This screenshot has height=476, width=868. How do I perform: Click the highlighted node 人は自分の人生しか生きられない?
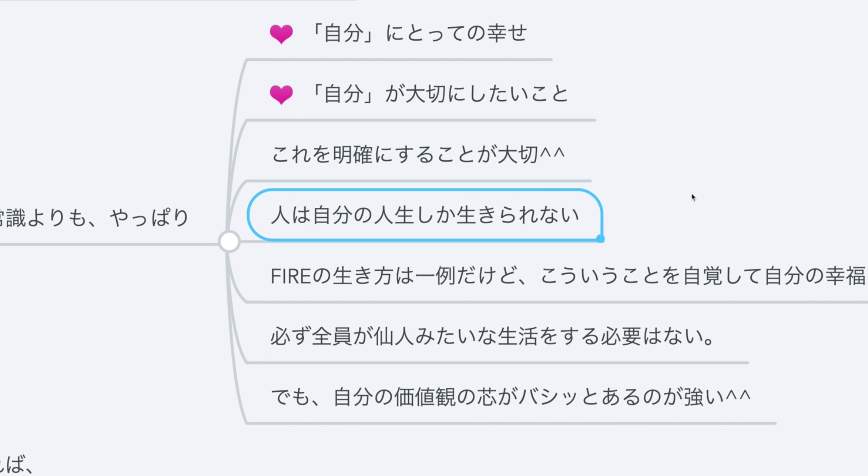pos(425,215)
